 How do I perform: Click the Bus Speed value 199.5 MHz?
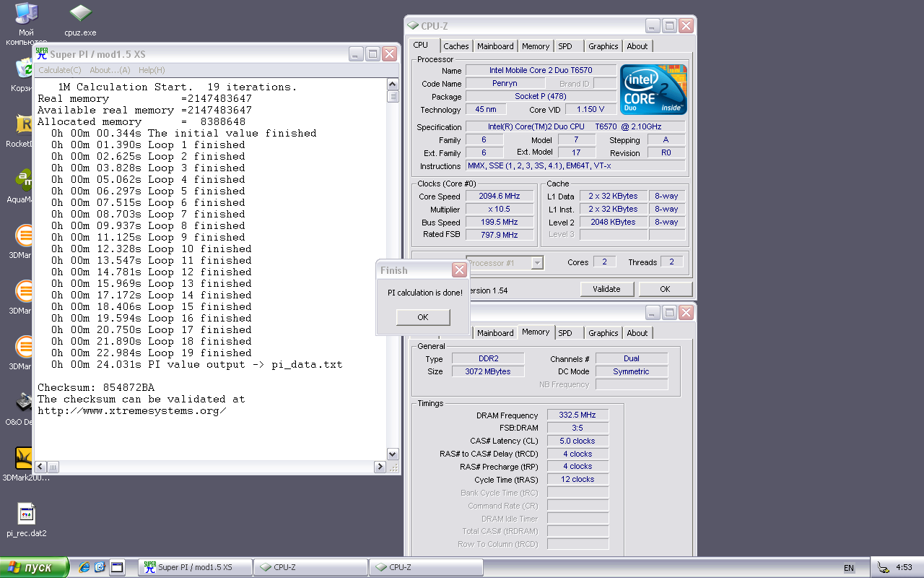[x=500, y=223]
